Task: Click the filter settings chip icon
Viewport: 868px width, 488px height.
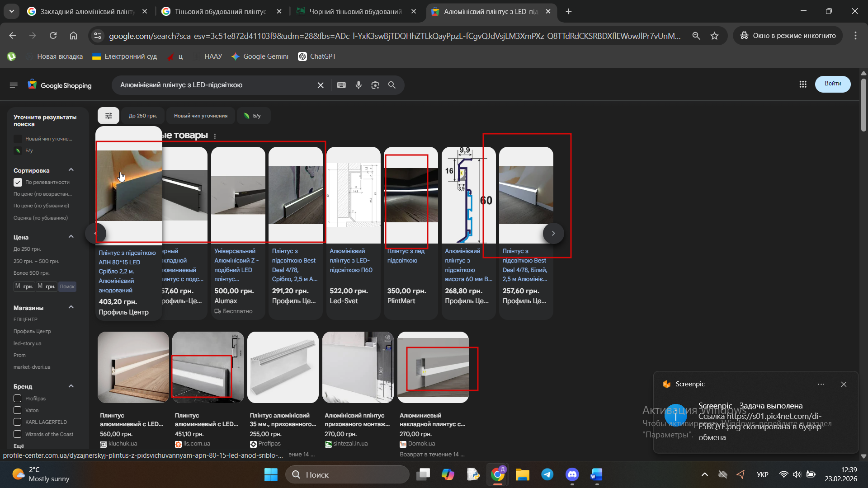Action: click(108, 116)
